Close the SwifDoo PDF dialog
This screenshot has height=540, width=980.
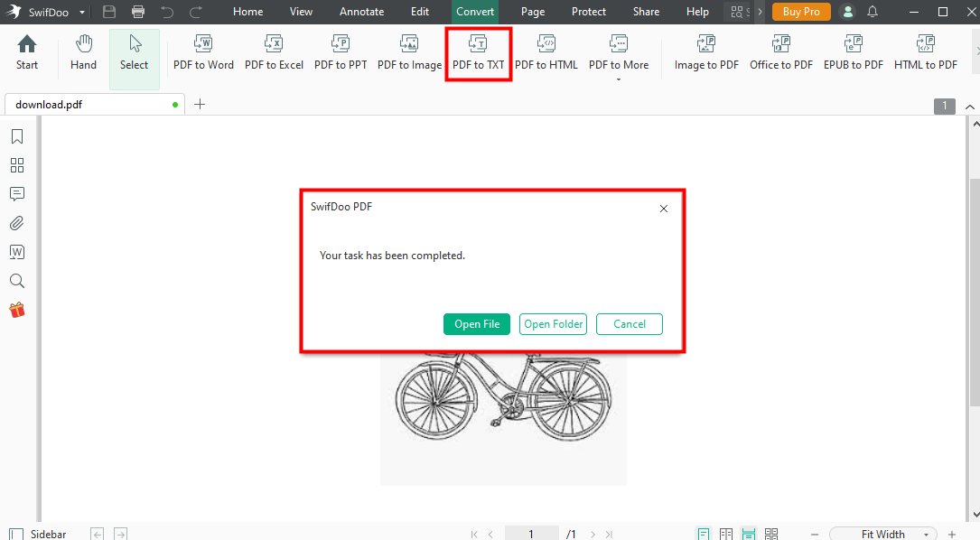click(664, 209)
